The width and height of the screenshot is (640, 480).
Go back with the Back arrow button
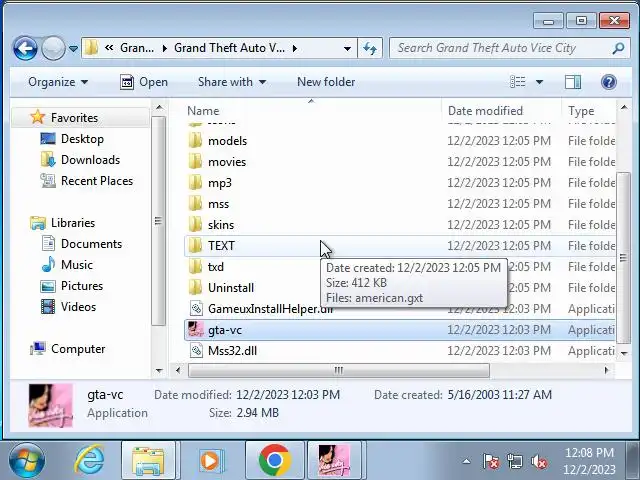tap(25, 49)
